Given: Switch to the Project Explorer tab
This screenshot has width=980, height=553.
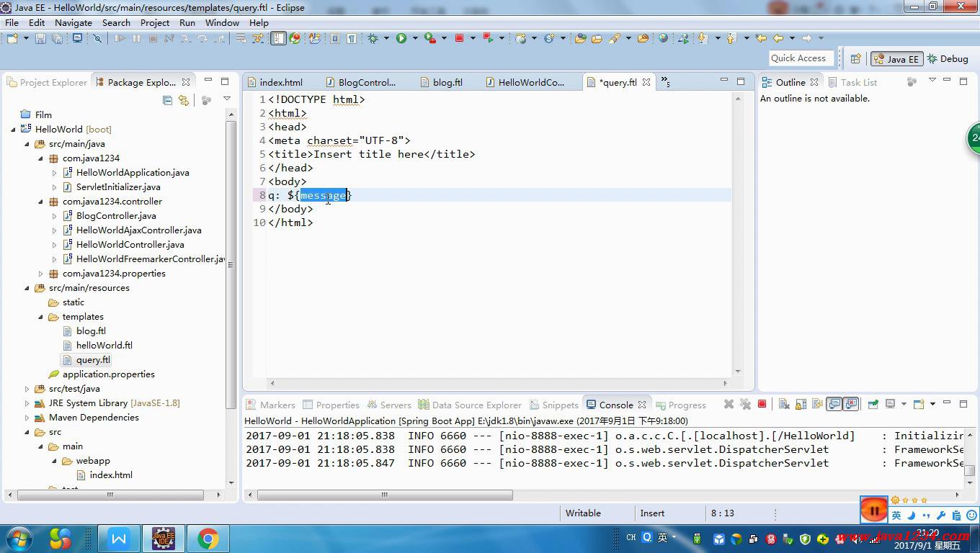Looking at the screenshot, I should coord(47,82).
